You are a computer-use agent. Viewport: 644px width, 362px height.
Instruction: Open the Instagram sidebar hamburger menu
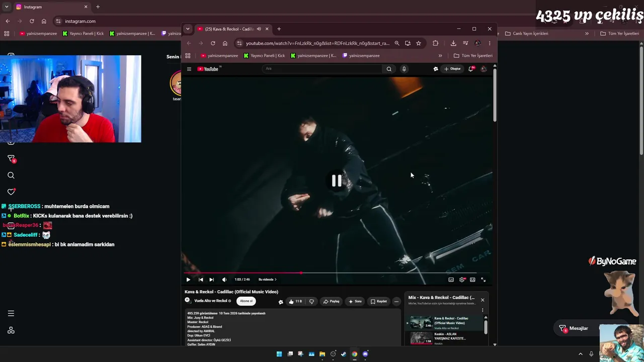(11, 314)
